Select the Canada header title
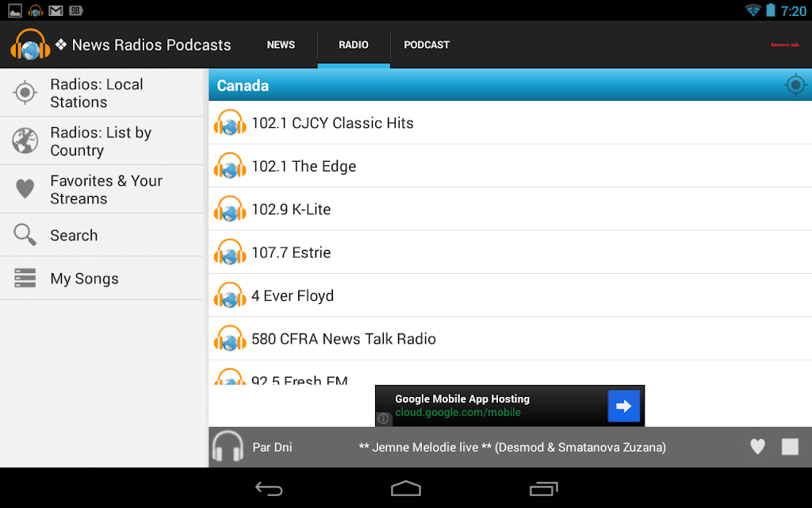This screenshot has width=812, height=508. click(243, 86)
